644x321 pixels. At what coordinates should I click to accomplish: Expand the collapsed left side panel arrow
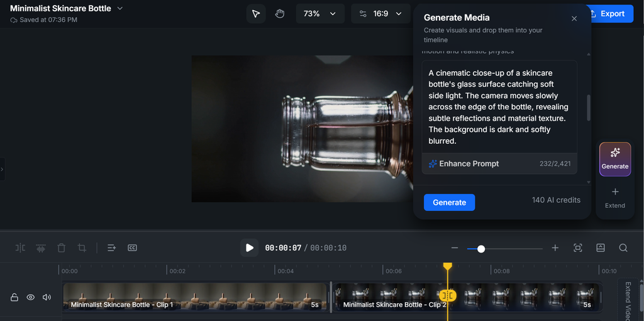(x=2, y=169)
